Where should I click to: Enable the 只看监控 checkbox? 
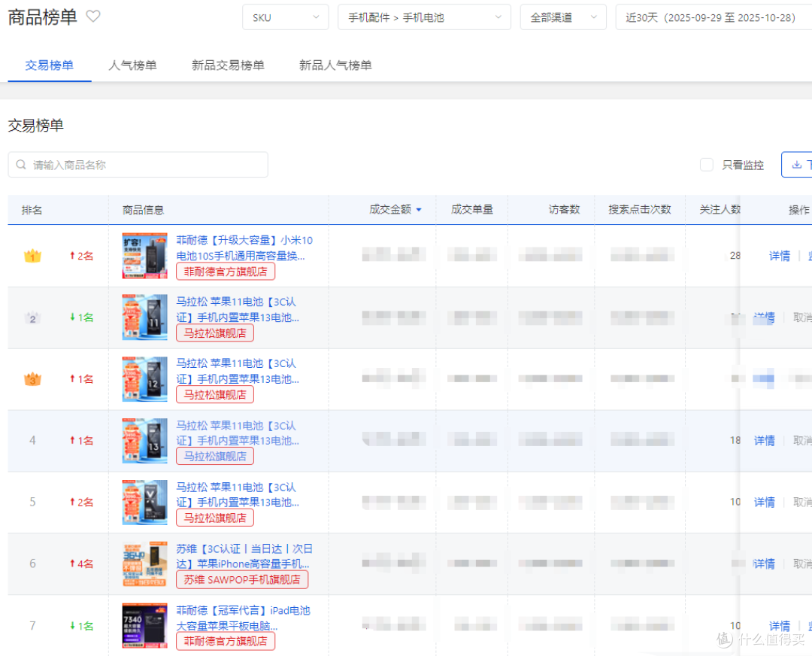[706, 165]
